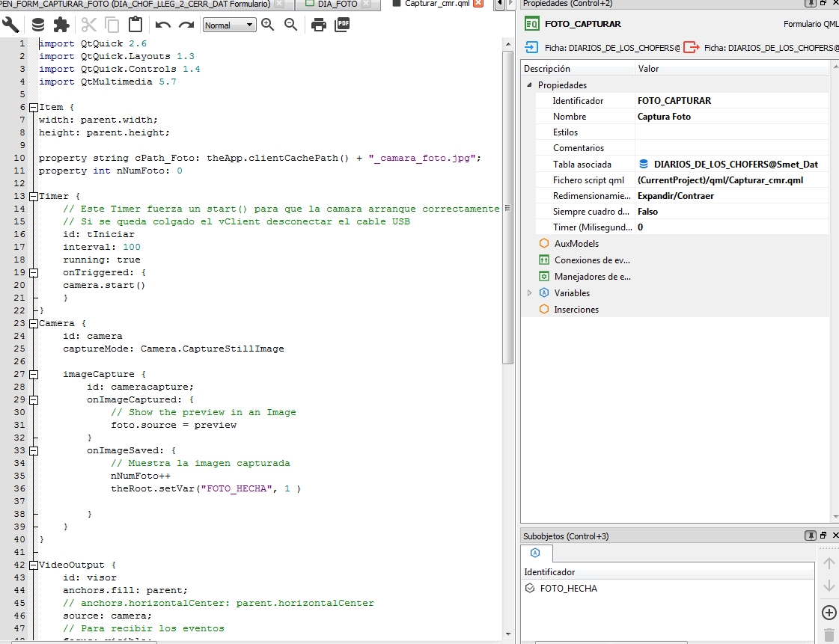The image size is (839, 644).
Task: Change Redimensionamiento value Expandir/Contraer
Action: 731,196
